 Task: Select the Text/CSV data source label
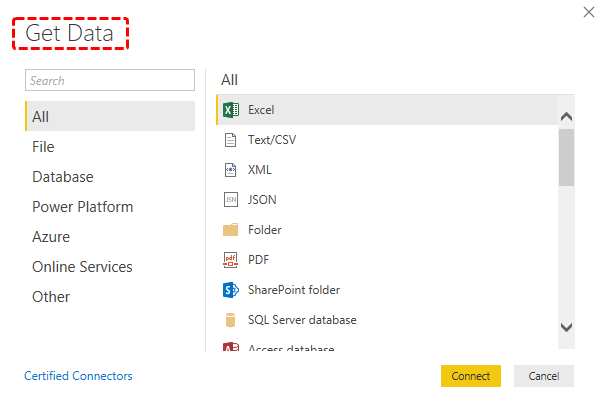tap(272, 140)
